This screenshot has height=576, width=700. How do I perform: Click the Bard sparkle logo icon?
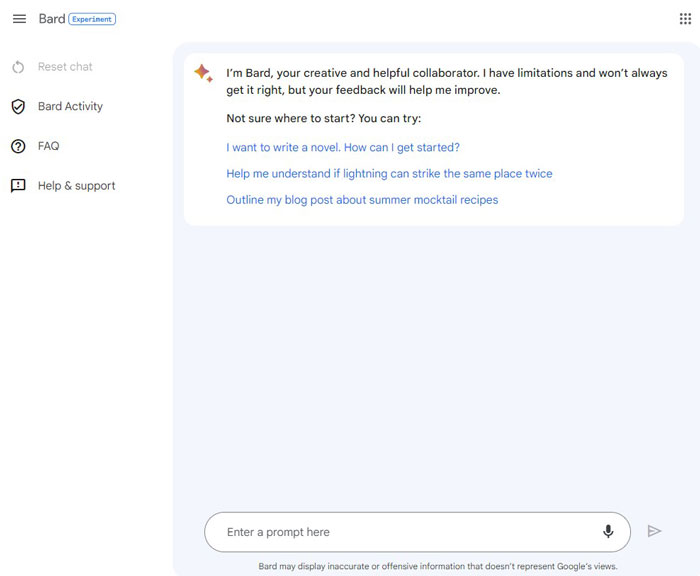(x=204, y=73)
